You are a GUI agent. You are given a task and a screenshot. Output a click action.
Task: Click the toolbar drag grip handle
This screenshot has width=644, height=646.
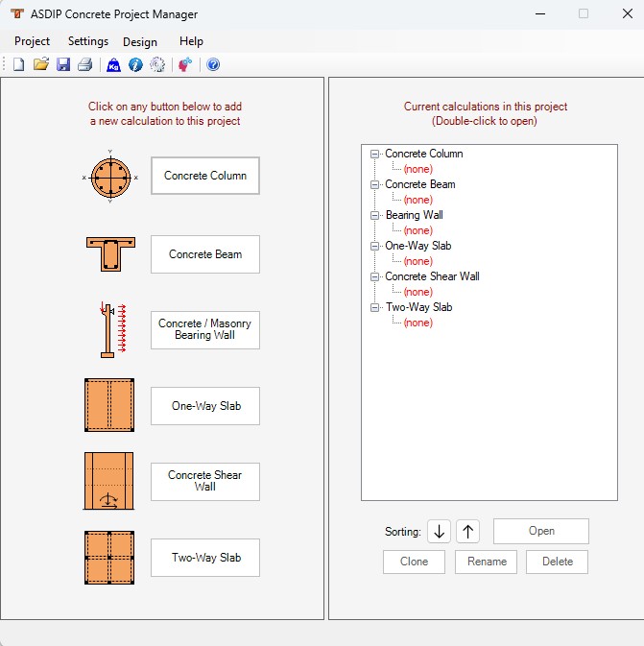tap(4, 64)
